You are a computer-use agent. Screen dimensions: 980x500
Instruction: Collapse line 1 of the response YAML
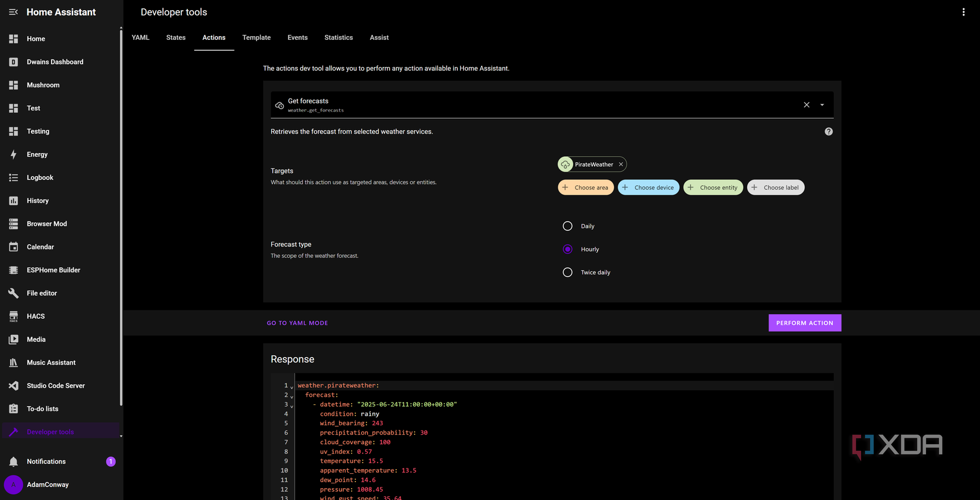pos(292,387)
